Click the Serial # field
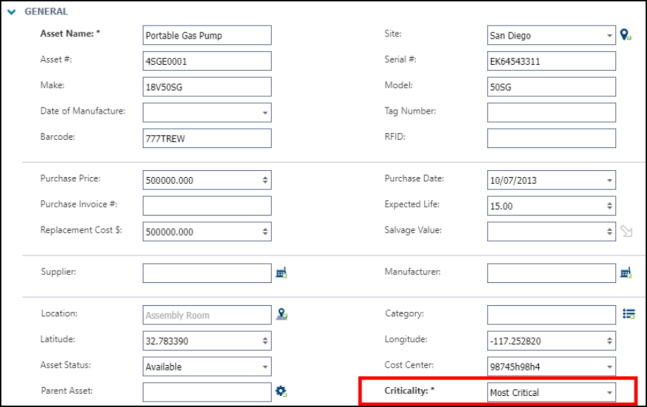The width and height of the screenshot is (647, 407). click(x=551, y=61)
